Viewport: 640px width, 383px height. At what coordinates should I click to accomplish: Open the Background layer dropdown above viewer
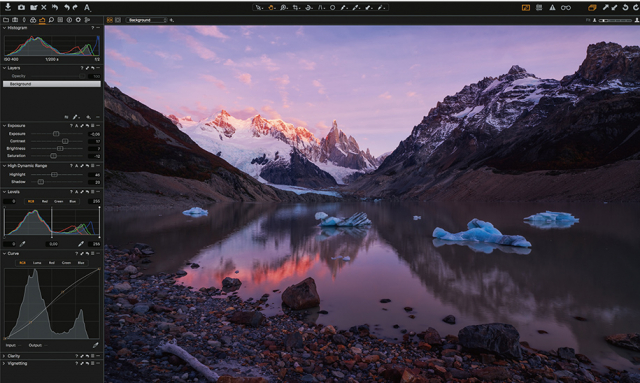pos(146,20)
